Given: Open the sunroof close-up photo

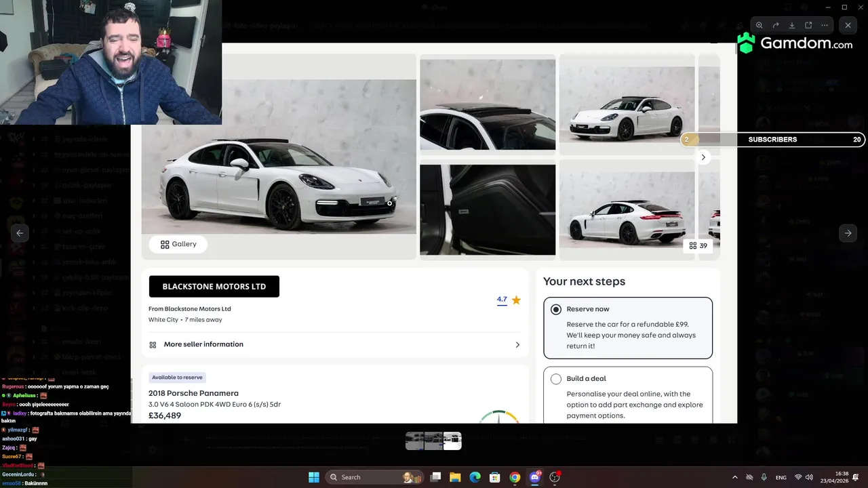Looking at the screenshot, I should coord(488,104).
